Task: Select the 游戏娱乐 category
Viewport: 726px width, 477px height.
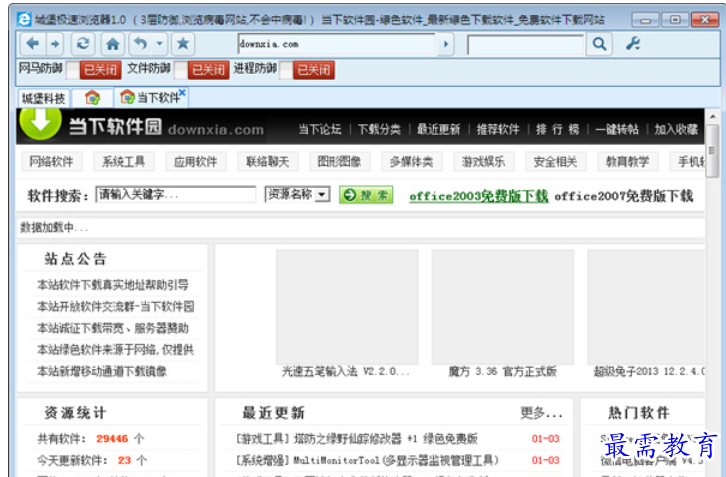Action: click(x=483, y=162)
